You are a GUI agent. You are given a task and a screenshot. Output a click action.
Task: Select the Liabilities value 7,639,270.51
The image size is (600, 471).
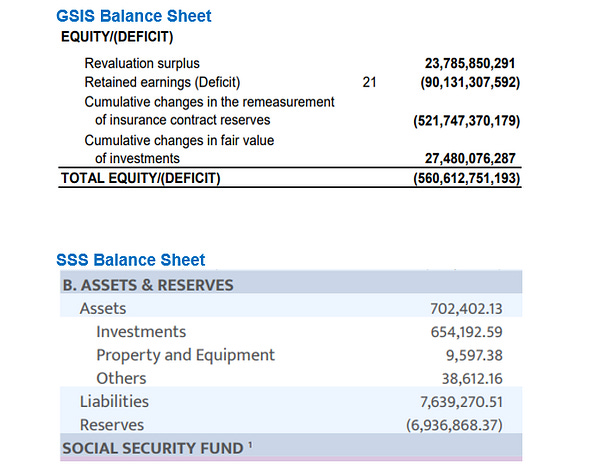pos(461,402)
